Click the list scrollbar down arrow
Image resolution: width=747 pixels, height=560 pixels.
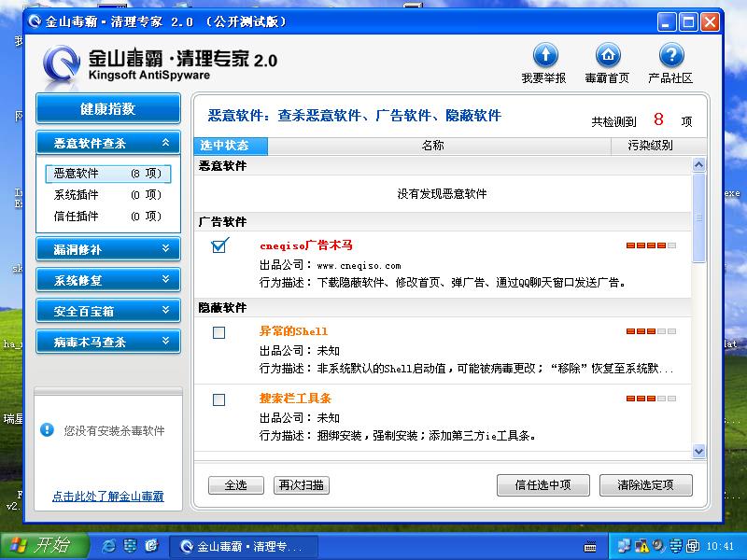(x=698, y=451)
